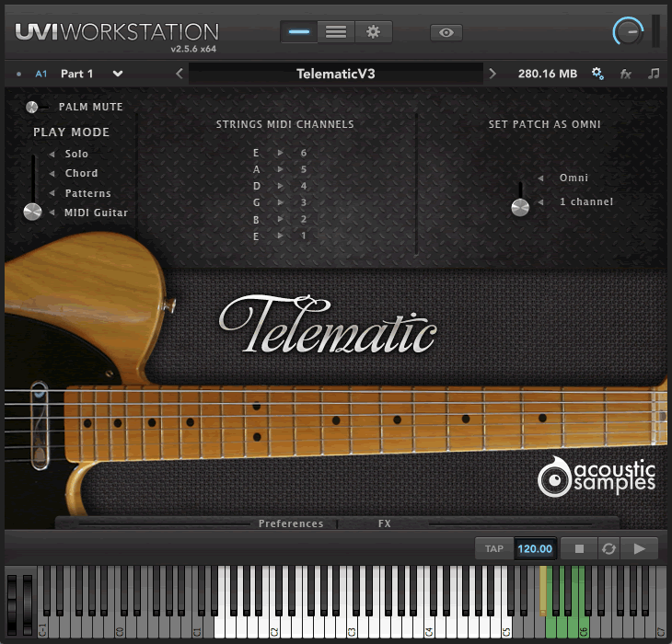Load previous preset with left arrow
The height and width of the screenshot is (644, 672).
pyautogui.click(x=180, y=74)
